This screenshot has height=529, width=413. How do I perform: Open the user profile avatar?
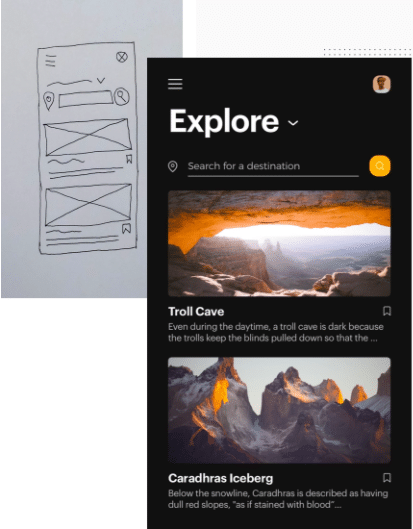tap(381, 84)
